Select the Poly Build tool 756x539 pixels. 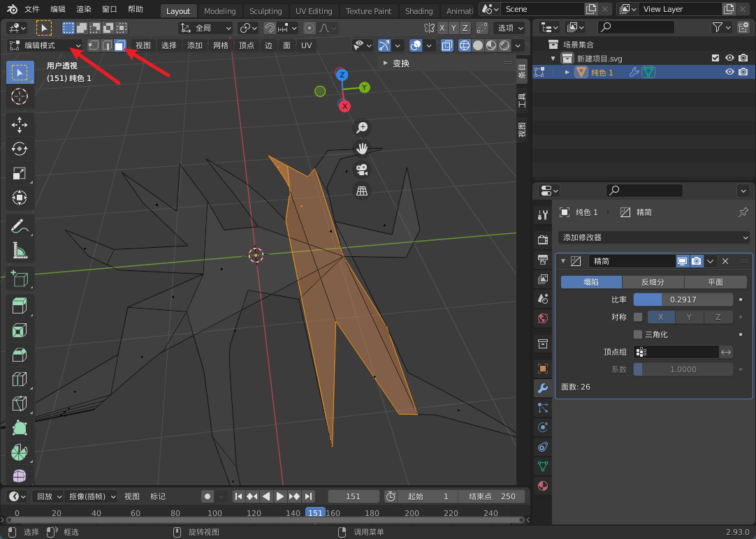coord(20,428)
